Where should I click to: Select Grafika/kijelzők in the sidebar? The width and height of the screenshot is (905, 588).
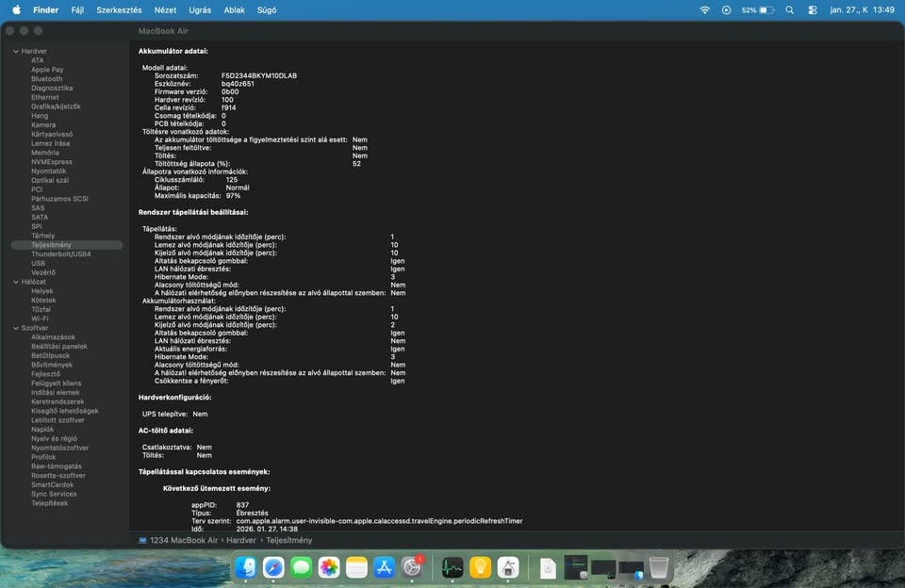coord(56,106)
